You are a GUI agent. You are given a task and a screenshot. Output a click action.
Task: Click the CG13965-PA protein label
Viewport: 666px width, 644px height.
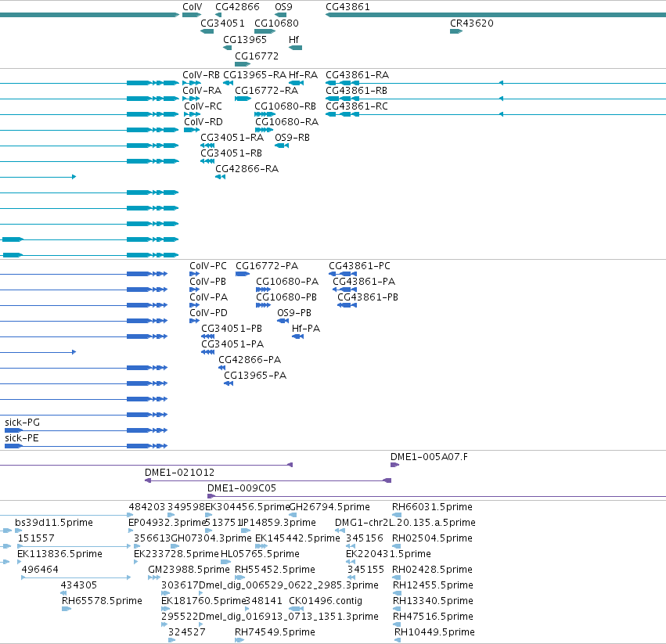pyautogui.click(x=255, y=376)
